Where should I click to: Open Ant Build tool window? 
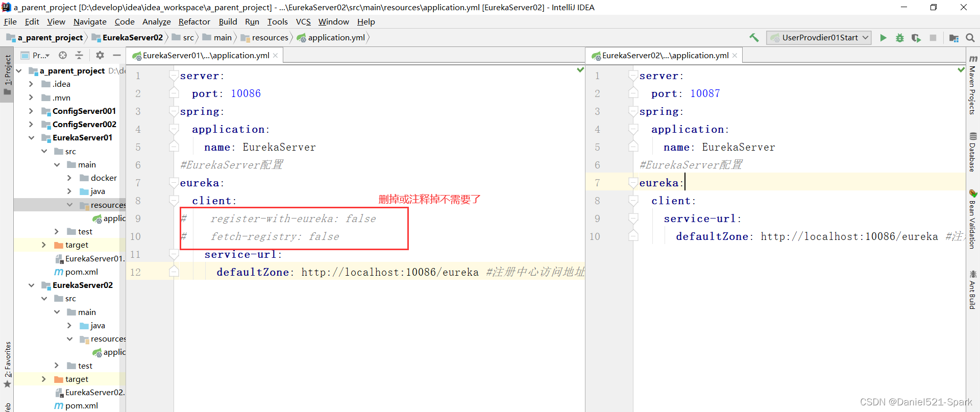tap(973, 289)
